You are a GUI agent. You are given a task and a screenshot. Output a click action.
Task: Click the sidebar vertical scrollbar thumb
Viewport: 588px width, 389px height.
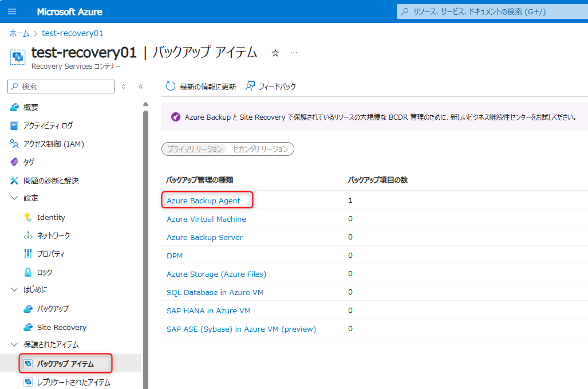click(145, 249)
